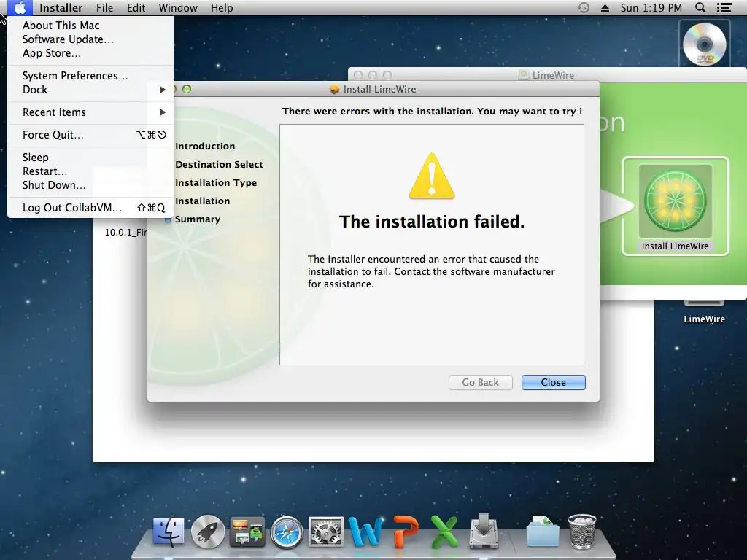The width and height of the screenshot is (747, 560).
Task: Click the Installer icon in Dock
Action: (484, 531)
